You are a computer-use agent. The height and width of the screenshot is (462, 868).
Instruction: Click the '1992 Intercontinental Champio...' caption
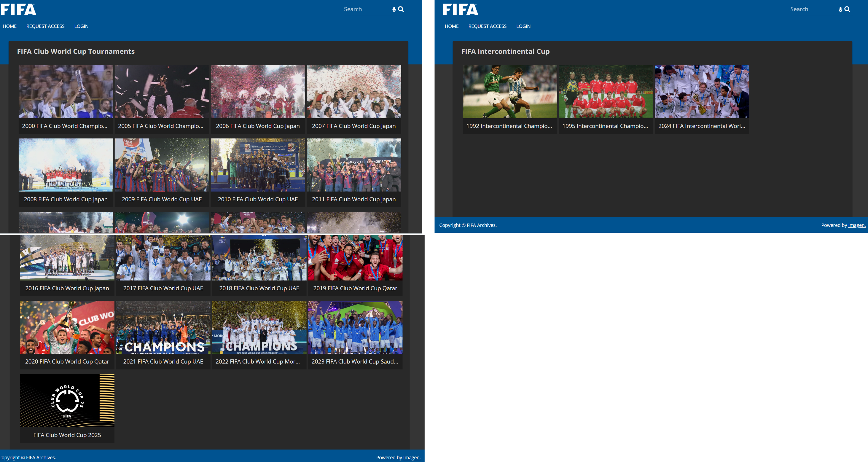tap(509, 126)
